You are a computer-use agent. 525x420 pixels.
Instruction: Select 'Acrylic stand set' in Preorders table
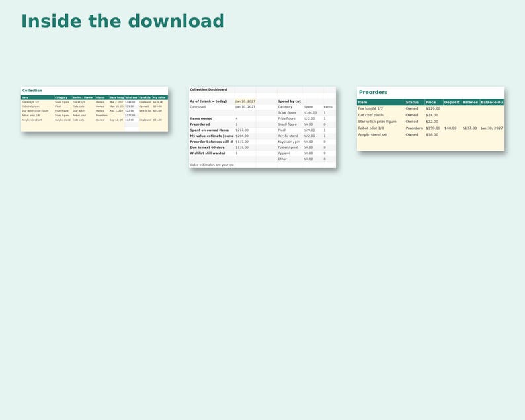point(372,135)
